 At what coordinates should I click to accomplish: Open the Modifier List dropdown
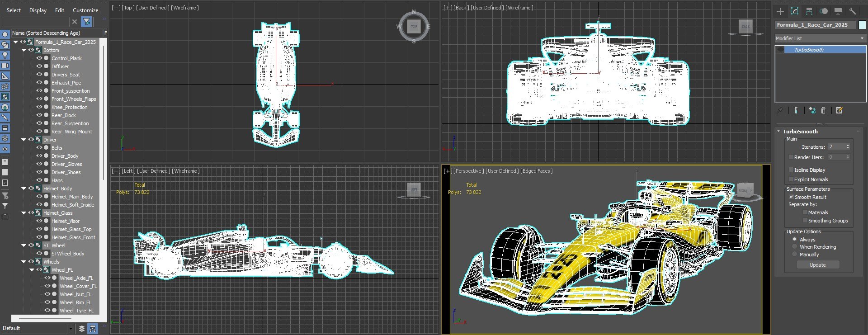click(x=820, y=38)
